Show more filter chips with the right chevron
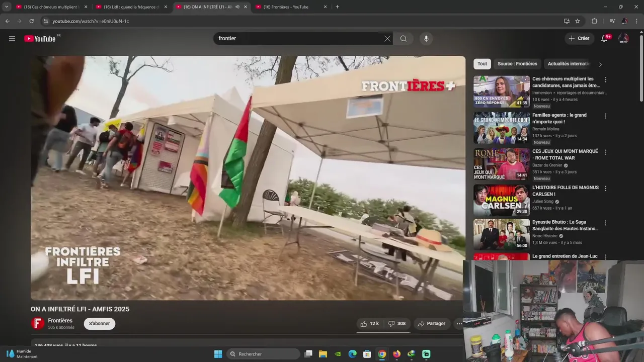Image resolution: width=644 pixels, height=362 pixels. (x=600, y=64)
